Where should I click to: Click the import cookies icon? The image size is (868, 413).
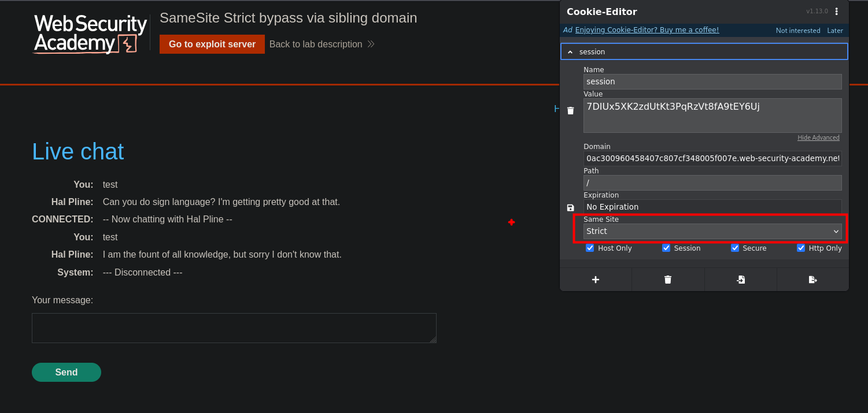[741, 280]
